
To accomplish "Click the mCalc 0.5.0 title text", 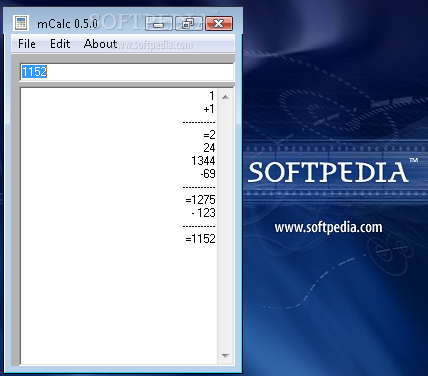I will (x=68, y=24).
